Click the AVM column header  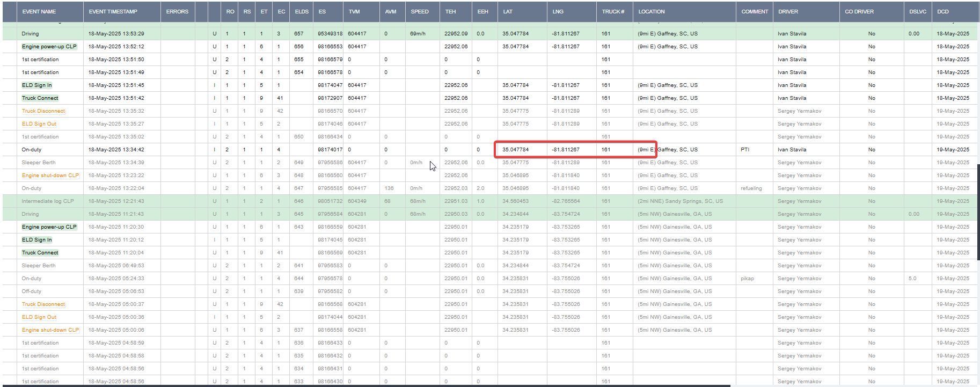pyautogui.click(x=391, y=11)
